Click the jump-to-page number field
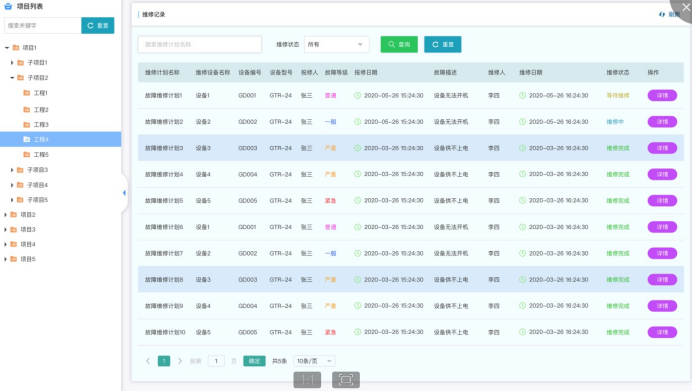Image resolution: width=692 pixels, height=391 pixels. point(216,361)
